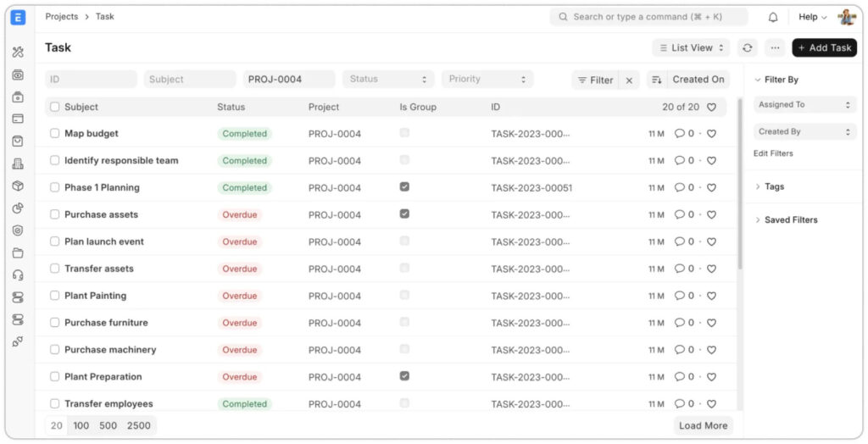Viewport: 868px width, 444px height.
Task: Tick the Transfer employees row checkbox
Action: coord(54,403)
